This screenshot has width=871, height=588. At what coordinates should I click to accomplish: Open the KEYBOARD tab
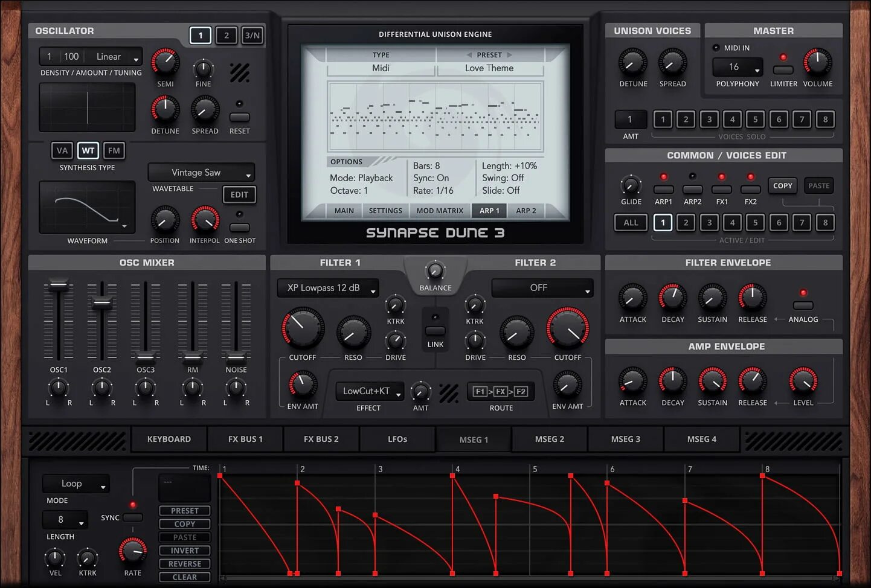169,439
